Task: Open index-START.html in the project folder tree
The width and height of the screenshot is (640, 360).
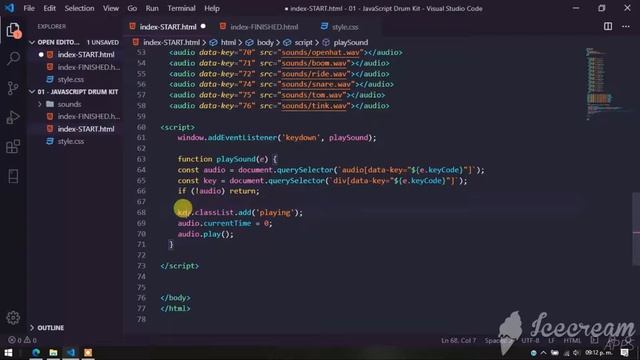Action: coord(86,129)
